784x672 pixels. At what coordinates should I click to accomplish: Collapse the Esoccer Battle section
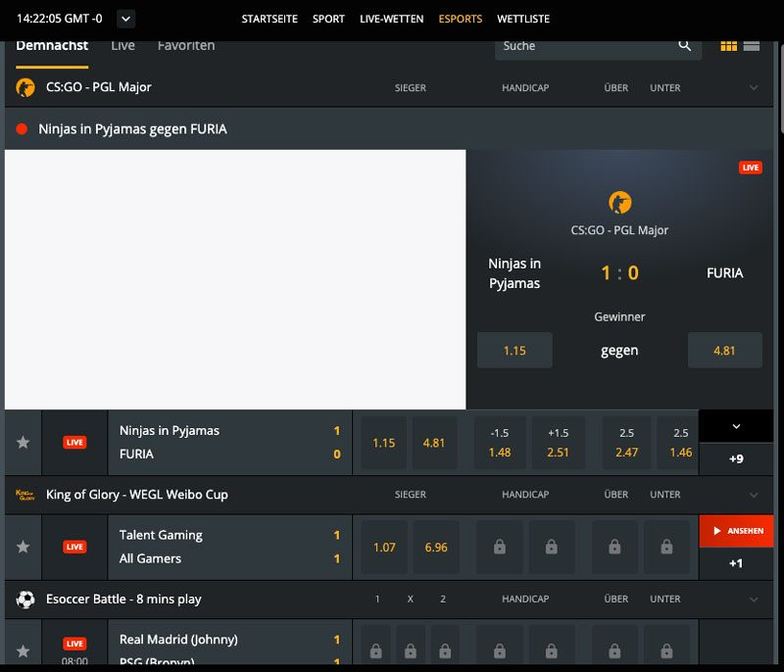pyautogui.click(x=754, y=600)
